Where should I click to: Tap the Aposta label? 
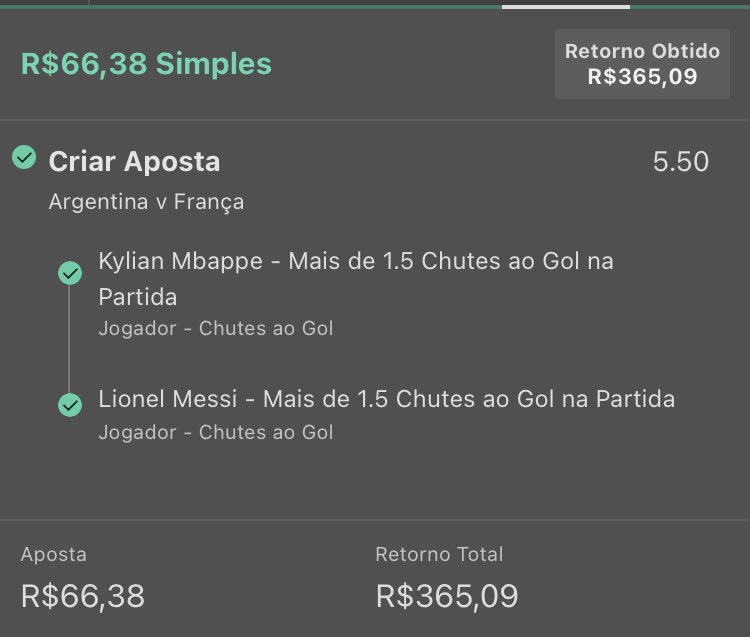pyautogui.click(x=54, y=555)
